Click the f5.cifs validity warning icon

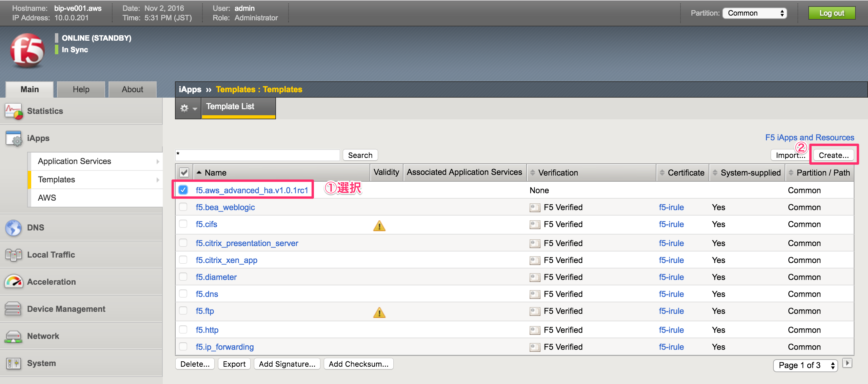pos(379,225)
